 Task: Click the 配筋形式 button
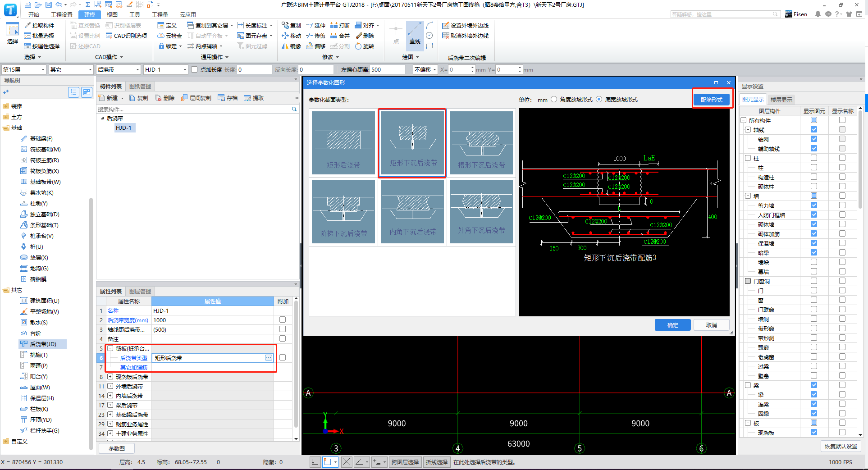coord(712,100)
